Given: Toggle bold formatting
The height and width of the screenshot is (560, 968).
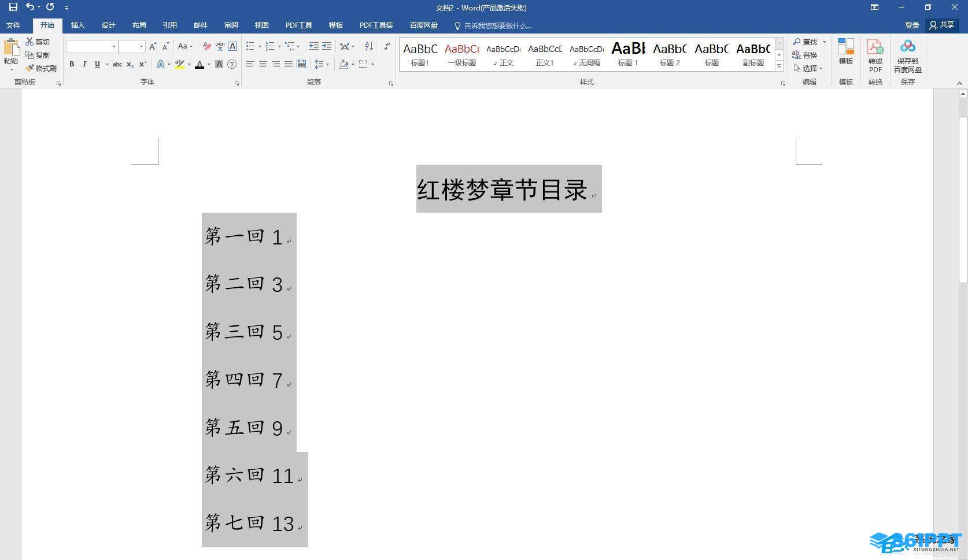Looking at the screenshot, I should click(x=72, y=64).
